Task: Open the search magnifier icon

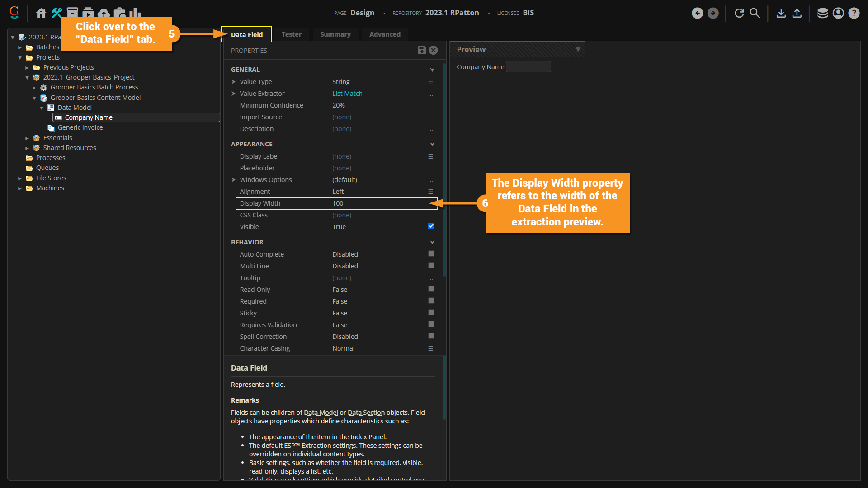Action: (x=755, y=13)
